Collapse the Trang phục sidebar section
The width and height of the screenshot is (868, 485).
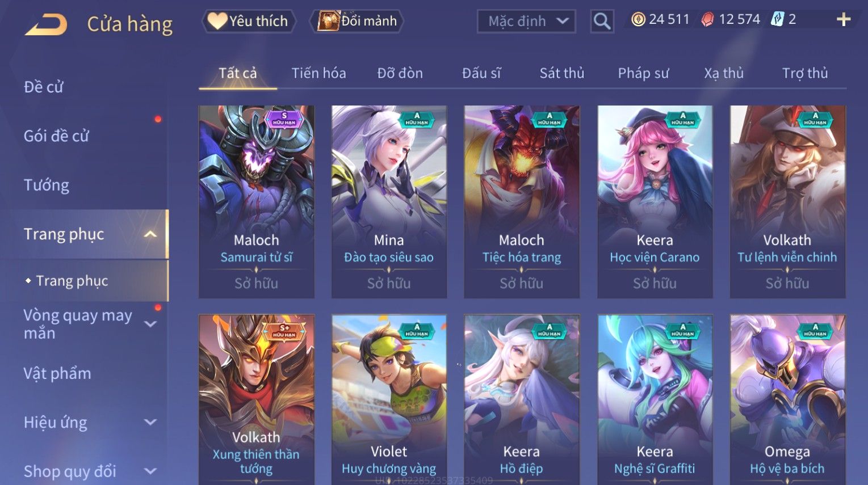pyautogui.click(x=150, y=234)
